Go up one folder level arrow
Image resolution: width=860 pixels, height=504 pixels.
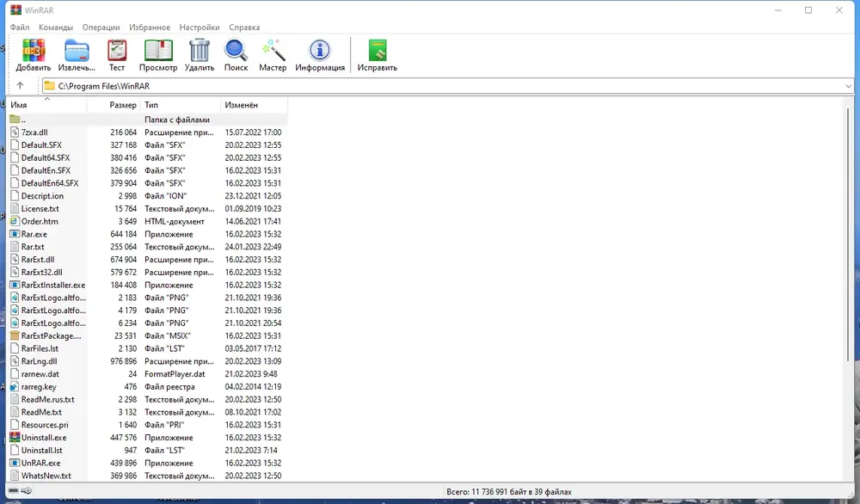coord(21,85)
